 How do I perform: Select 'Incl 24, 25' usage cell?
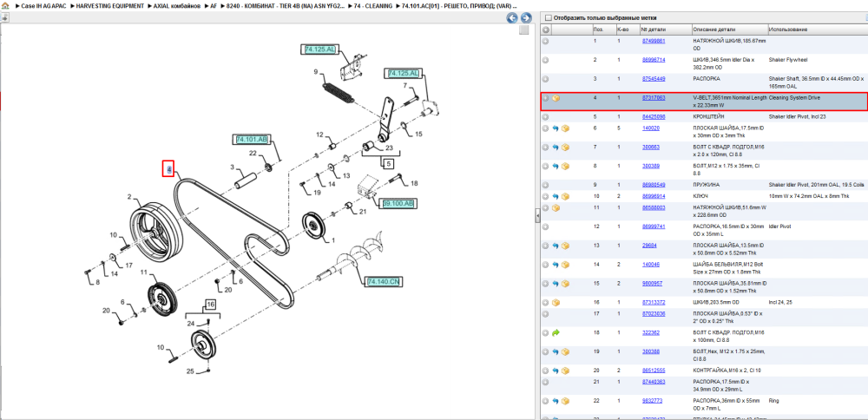point(781,303)
